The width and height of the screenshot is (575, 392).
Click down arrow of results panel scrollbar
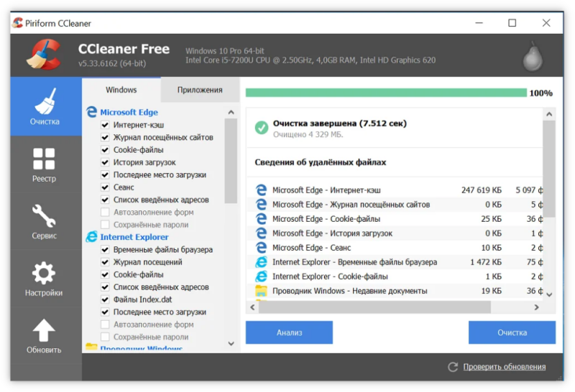pos(549,294)
